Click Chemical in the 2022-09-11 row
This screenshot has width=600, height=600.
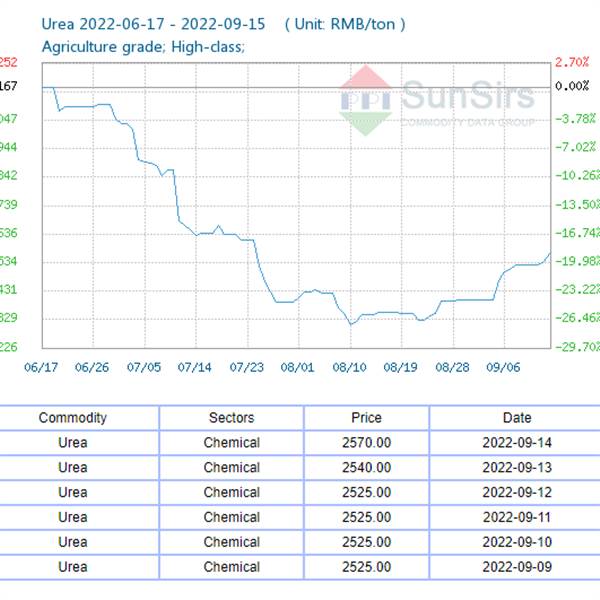tap(232, 517)
